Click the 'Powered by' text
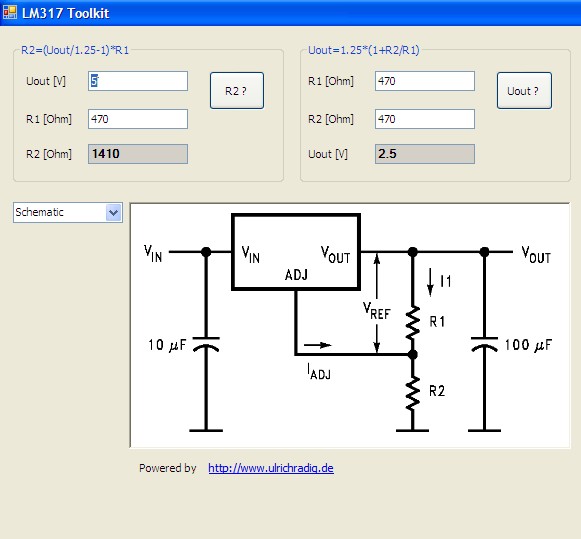 [167, 468]
